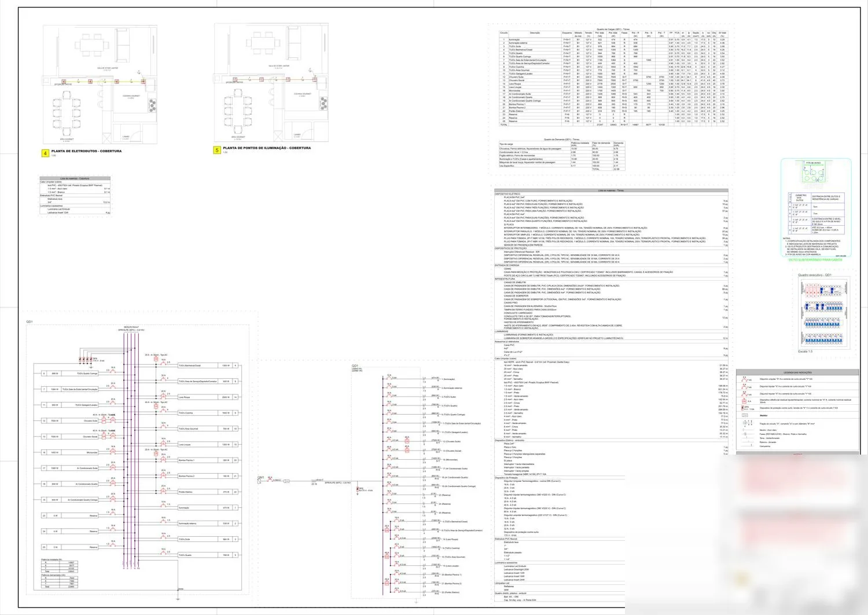
Task: Click the title "PLANTA DE ELETRODUTOS - COBERTURA"
Action: point(86,151)
